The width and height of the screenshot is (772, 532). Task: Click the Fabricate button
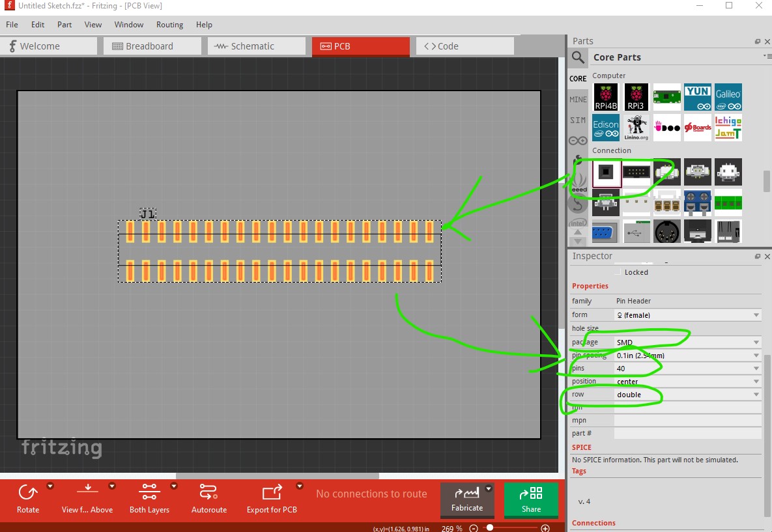tap(467, 499)
